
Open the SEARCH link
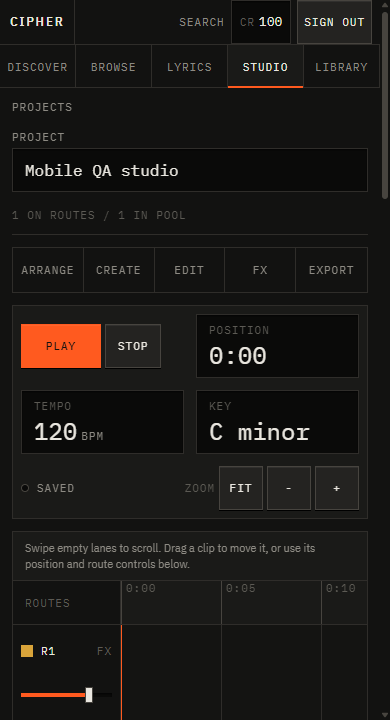tap(201, 22)
